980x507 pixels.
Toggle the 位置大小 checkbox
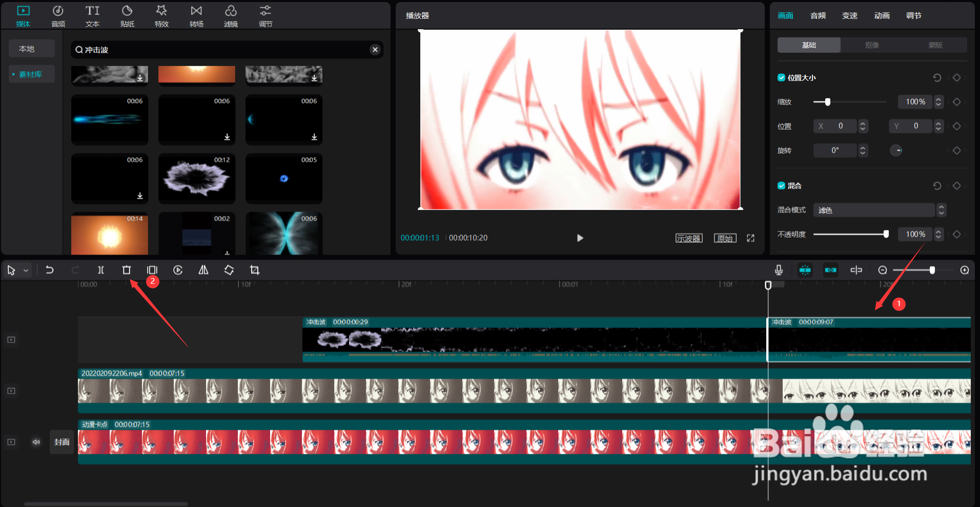(781, 78)
